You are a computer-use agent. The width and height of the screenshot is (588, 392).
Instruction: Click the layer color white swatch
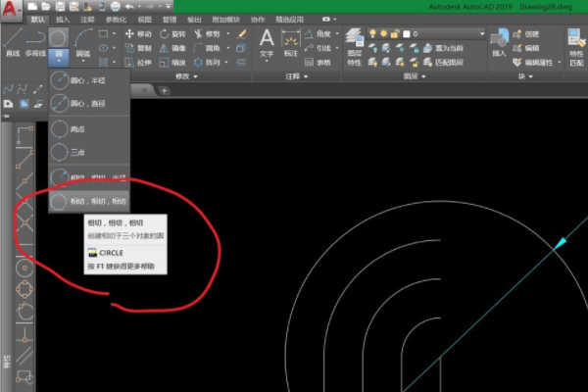(406, 34)
